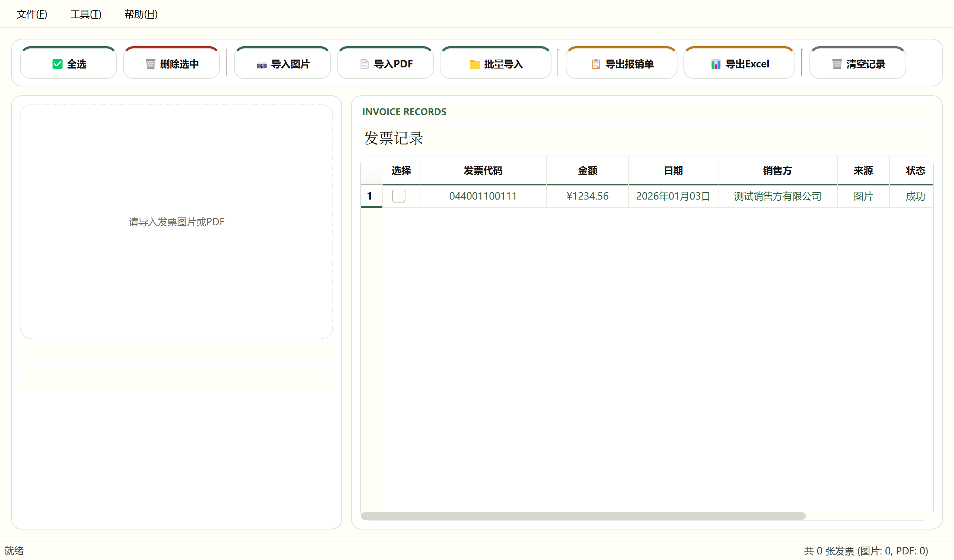Screen dimensions: 954x560
Task: Select the amount cell ¥1234.56
Action: (x=588, y=196)
